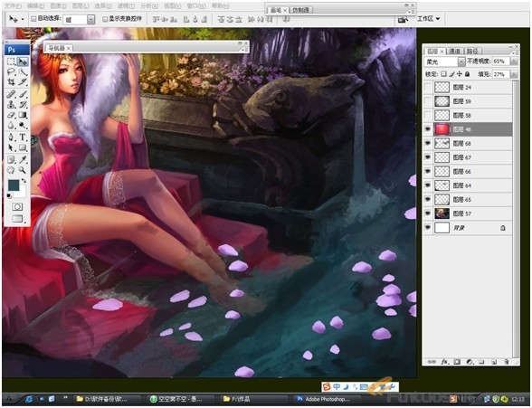532x408 pixels.
Task: Open the layer blend mode dropdown
Action: tap(461, 62)
